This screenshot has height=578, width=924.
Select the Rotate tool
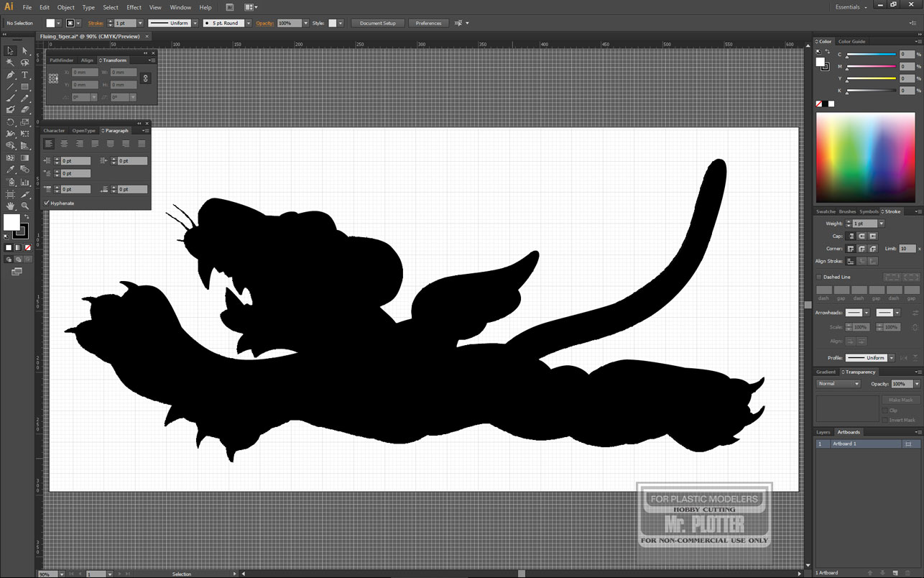tap(10, 122)
